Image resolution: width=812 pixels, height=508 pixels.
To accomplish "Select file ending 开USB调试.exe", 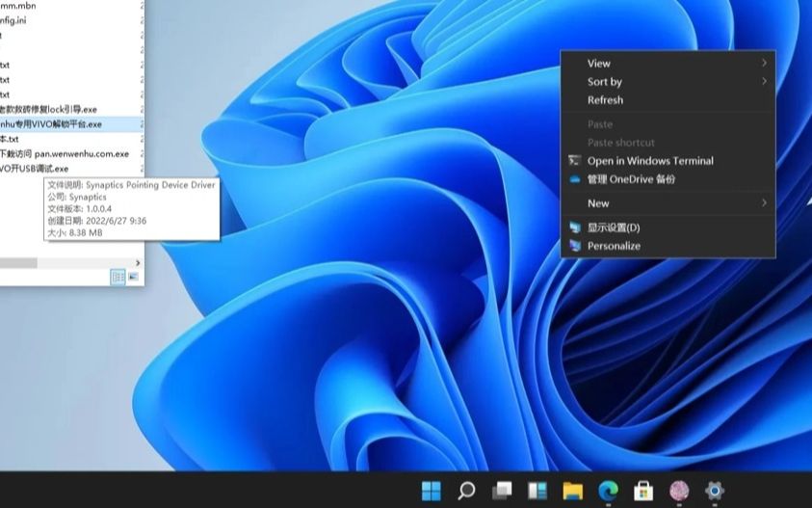I will pos(34,169).
